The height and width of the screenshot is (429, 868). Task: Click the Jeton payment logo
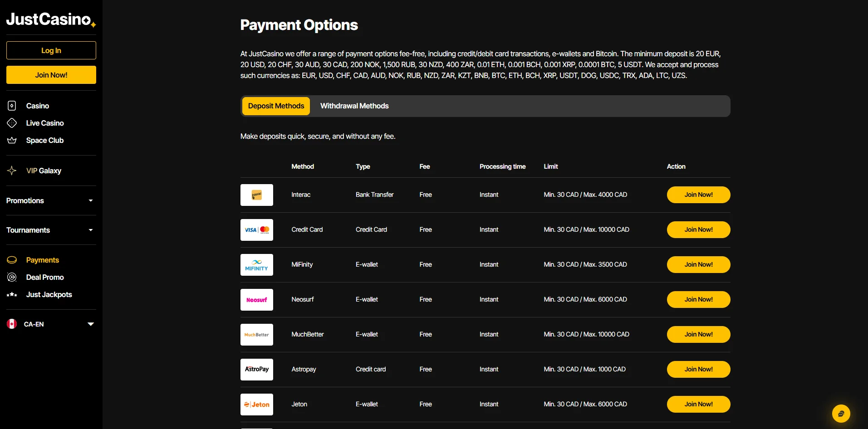(257, 405)
